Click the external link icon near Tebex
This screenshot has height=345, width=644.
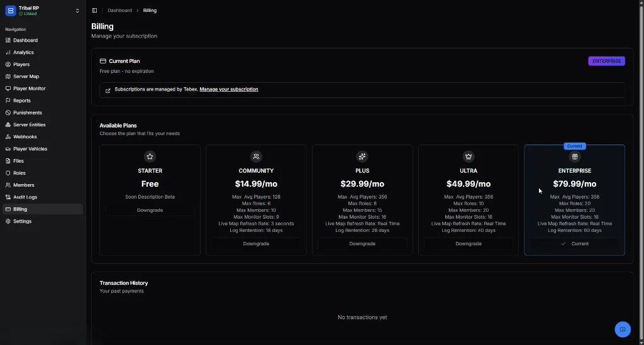[108, 90]
